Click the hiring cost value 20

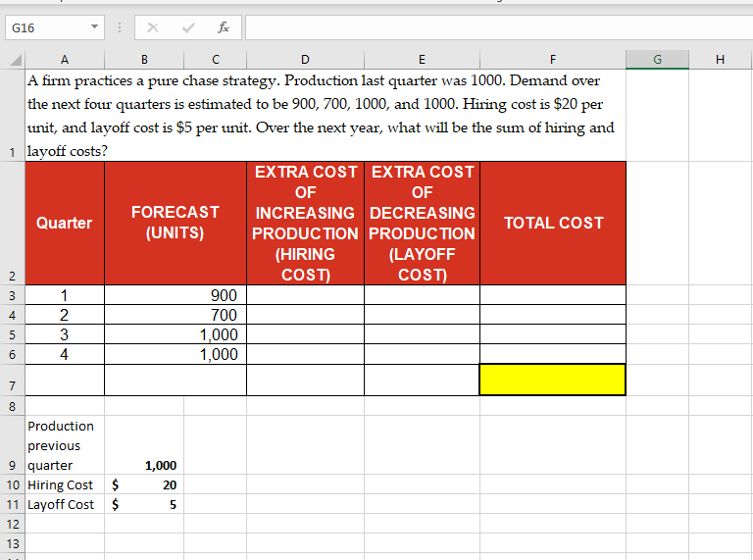[x=144, y=484]
